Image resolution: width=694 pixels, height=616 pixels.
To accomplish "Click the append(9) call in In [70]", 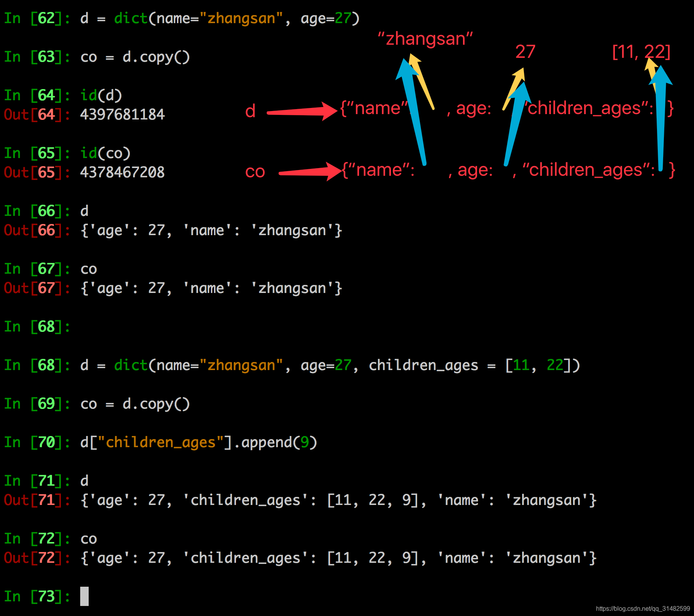I will (279, 442).
